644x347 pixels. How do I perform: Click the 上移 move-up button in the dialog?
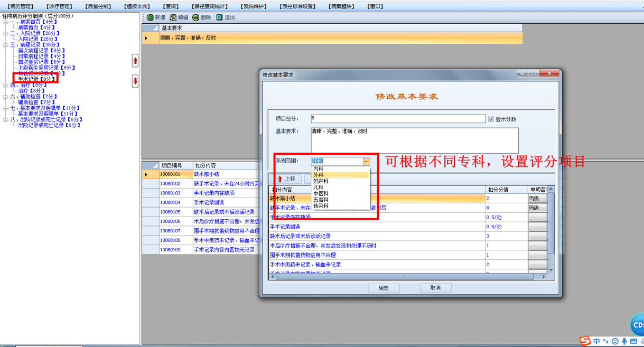tap(286, 179)
